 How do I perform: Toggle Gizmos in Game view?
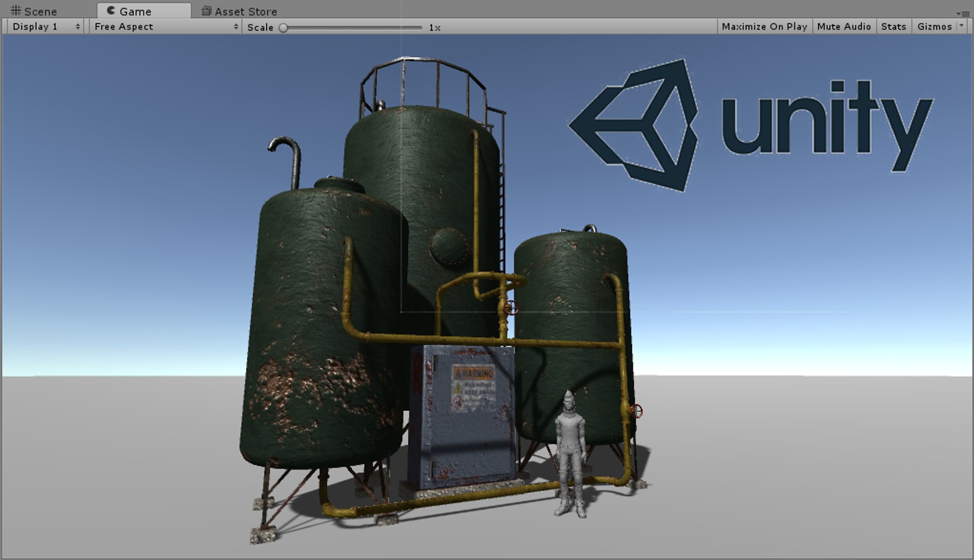click(x=934, y=26)
